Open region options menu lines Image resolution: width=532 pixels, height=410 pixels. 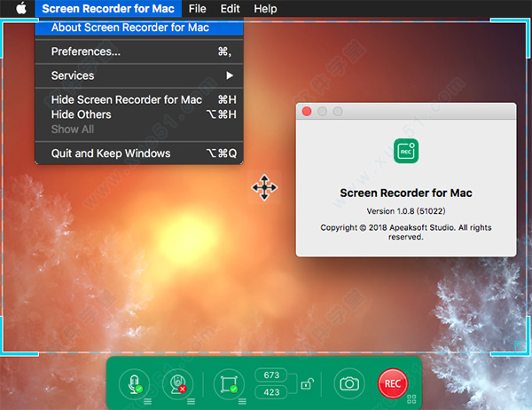point(242,402)
